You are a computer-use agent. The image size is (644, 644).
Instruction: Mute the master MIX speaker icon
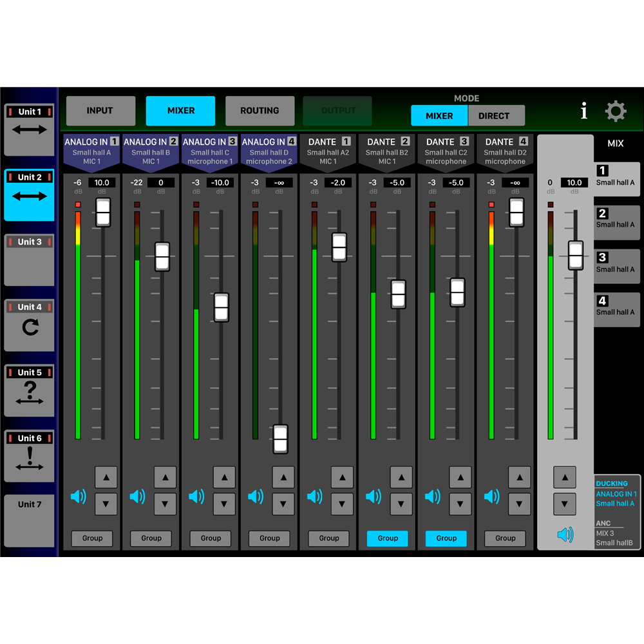565,535
